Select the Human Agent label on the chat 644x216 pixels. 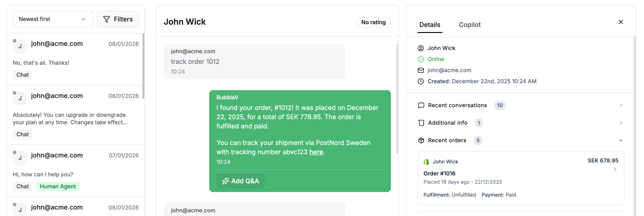click(58, 186)
